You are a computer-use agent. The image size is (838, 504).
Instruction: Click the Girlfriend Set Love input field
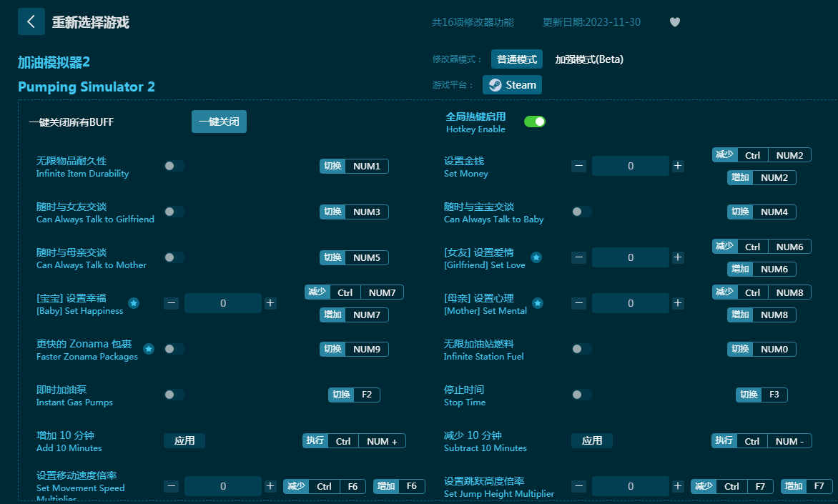[x=631, y=257]
